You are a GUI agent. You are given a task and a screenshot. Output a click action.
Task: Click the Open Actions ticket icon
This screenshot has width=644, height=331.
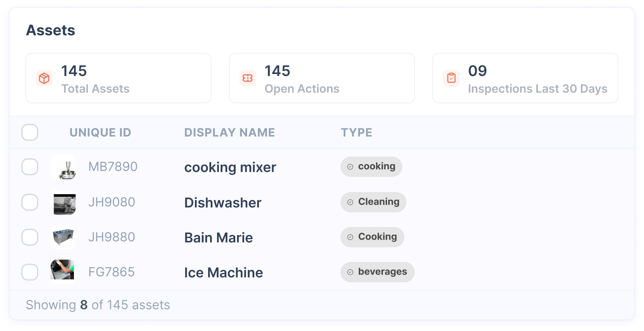click(x=248, y=78)
